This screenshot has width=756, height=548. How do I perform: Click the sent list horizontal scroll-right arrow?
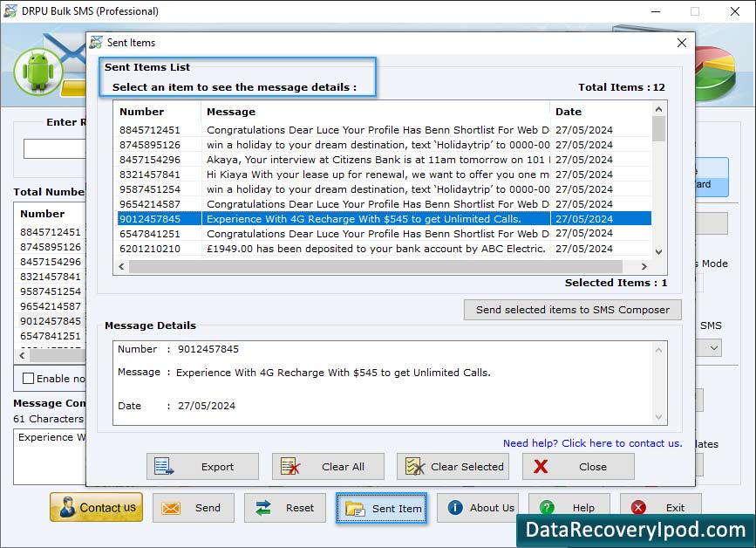pos(644,266)
